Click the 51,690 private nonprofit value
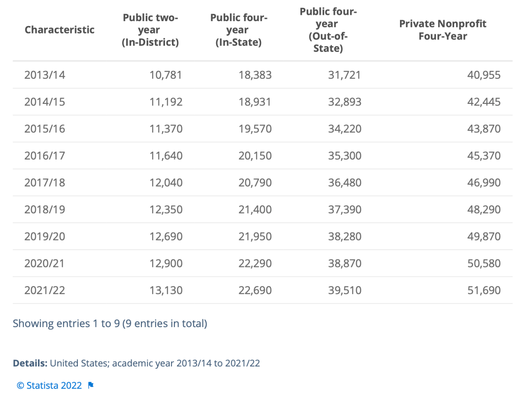532x396 pixels. 484,290
